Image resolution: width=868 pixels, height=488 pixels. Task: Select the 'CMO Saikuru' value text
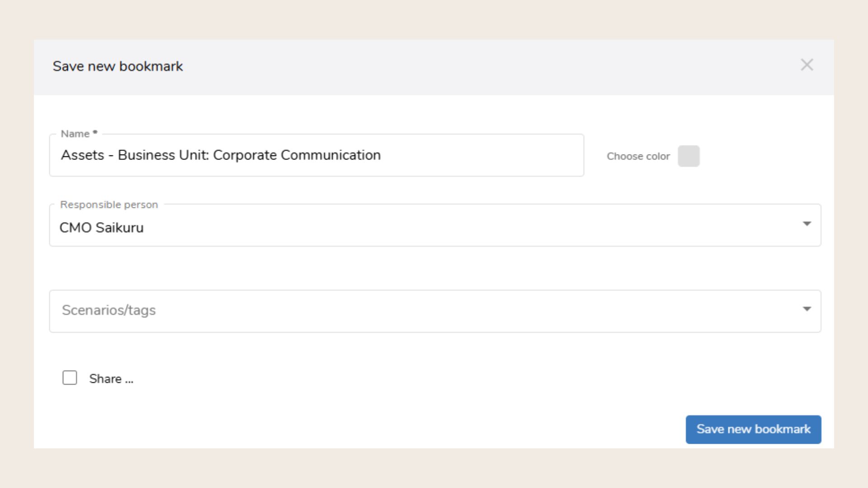pyautogui.click(x=101, y=228)
